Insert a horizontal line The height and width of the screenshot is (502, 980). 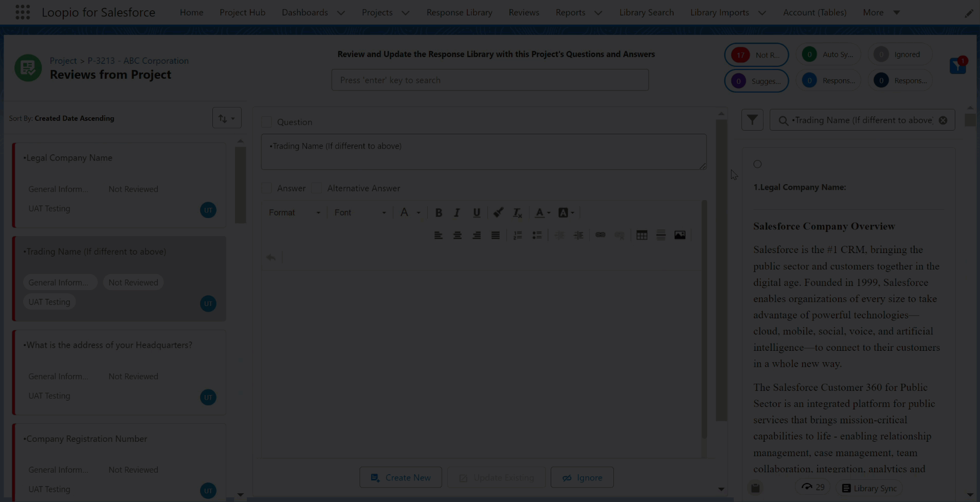click(x=661, y=235)
